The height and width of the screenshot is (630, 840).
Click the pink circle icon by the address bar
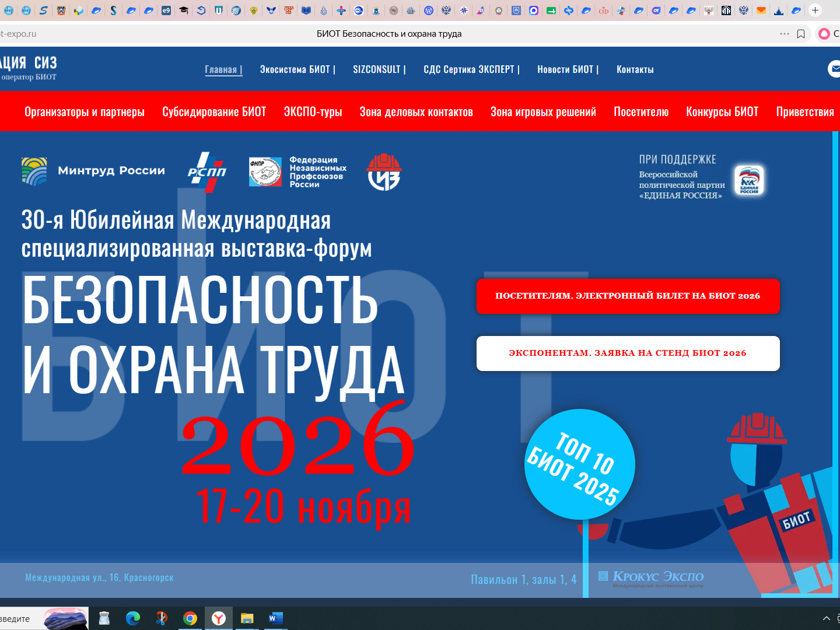click(x=824, y=34)
